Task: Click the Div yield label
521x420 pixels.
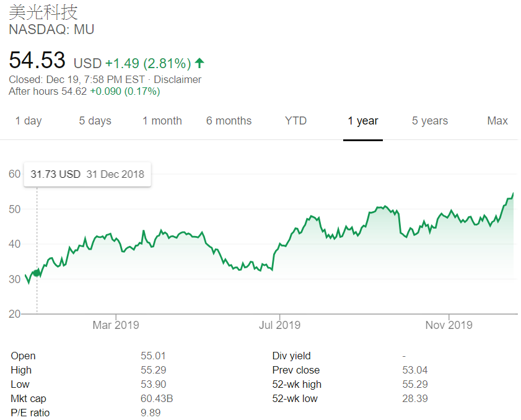Action: (x=291, y=356)
